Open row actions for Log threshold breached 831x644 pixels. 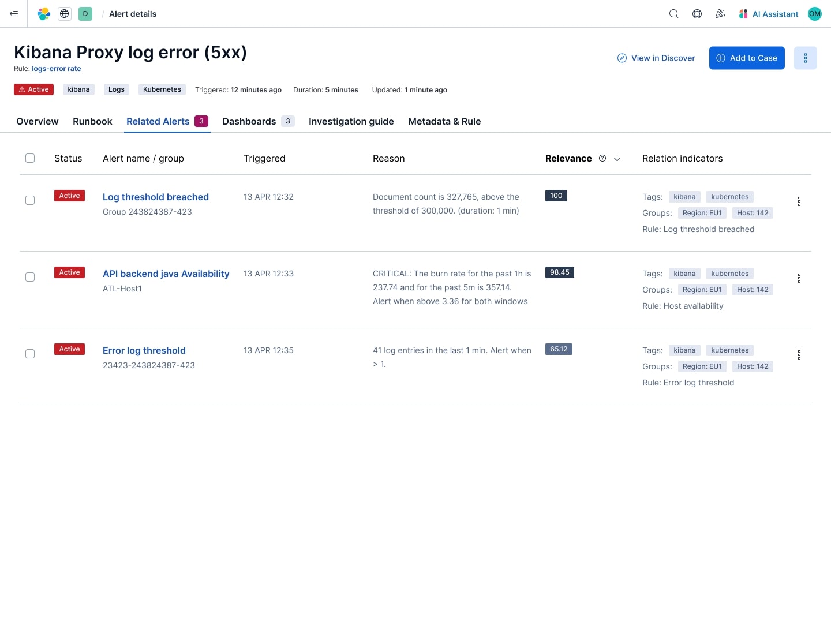coord(799,201)
